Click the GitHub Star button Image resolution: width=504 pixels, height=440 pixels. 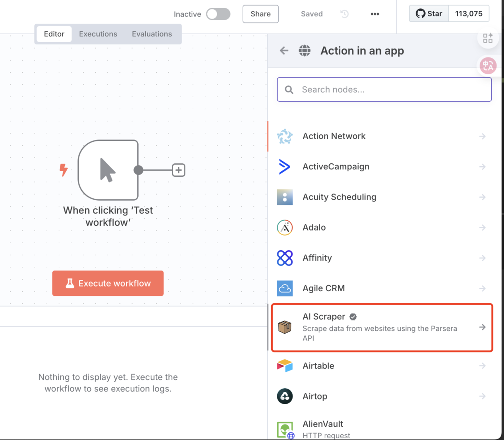(429, 14)
